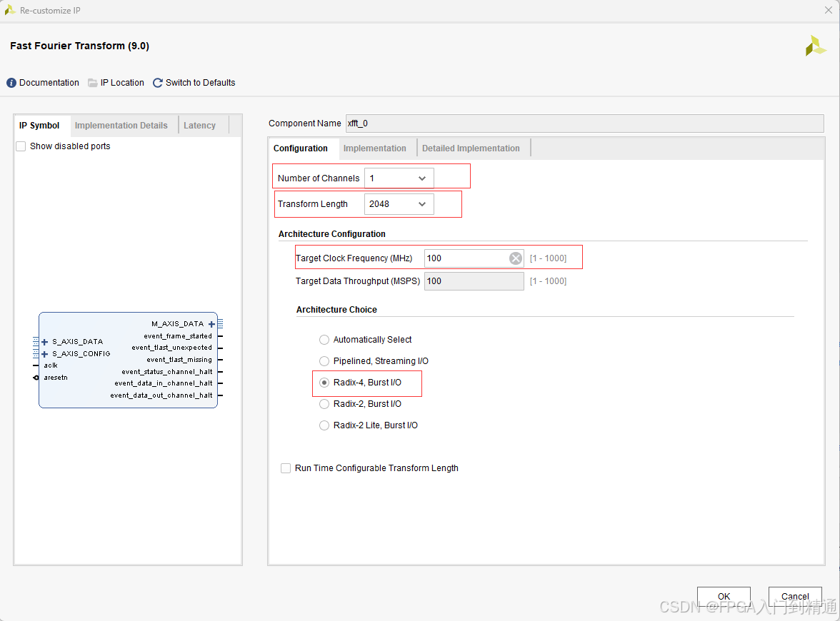Open the Configuration tab
Viewport: 840px width, 621px height.
pos(301,148)
